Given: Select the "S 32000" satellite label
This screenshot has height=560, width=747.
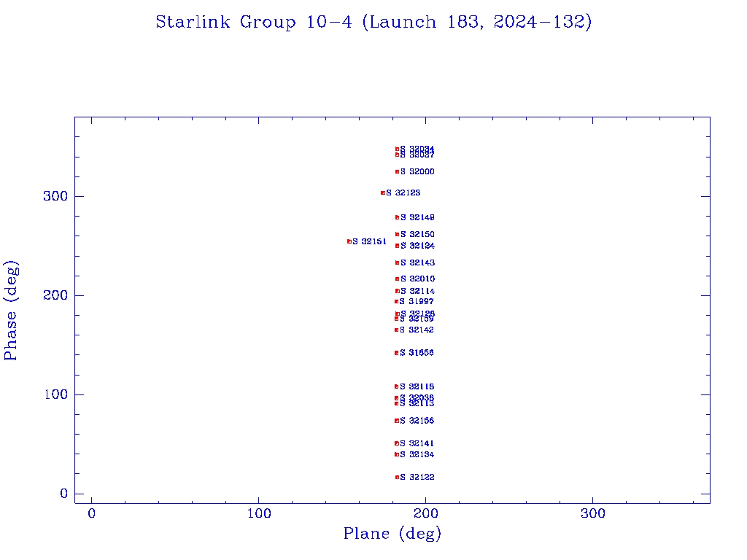Looking at the screenshot, I should [417, 172].
